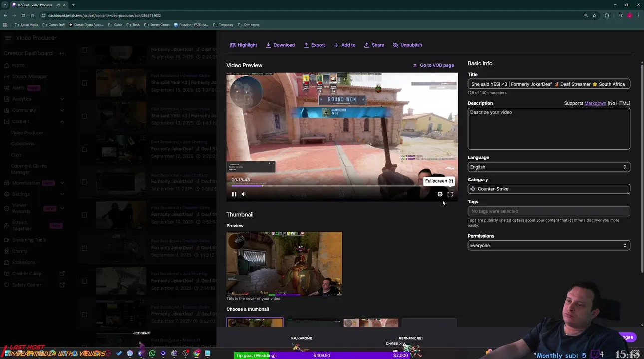
Task: Click the current thumbnail preview image
Action: pos(284,264)
